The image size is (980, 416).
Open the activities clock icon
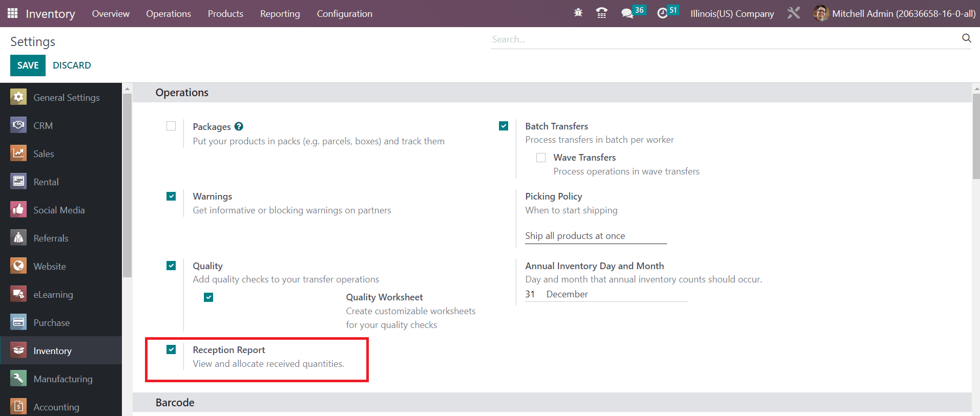pyautogui.click(x=662, y=13)
